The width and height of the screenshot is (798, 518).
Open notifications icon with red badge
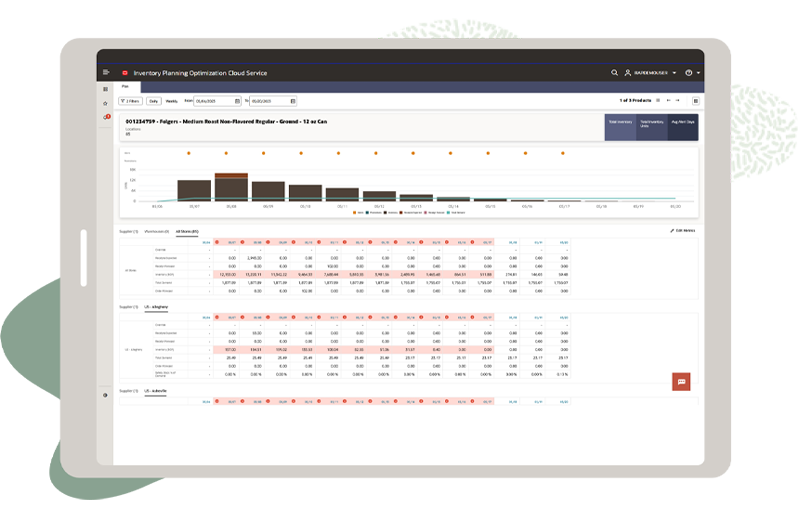[106, 117]
